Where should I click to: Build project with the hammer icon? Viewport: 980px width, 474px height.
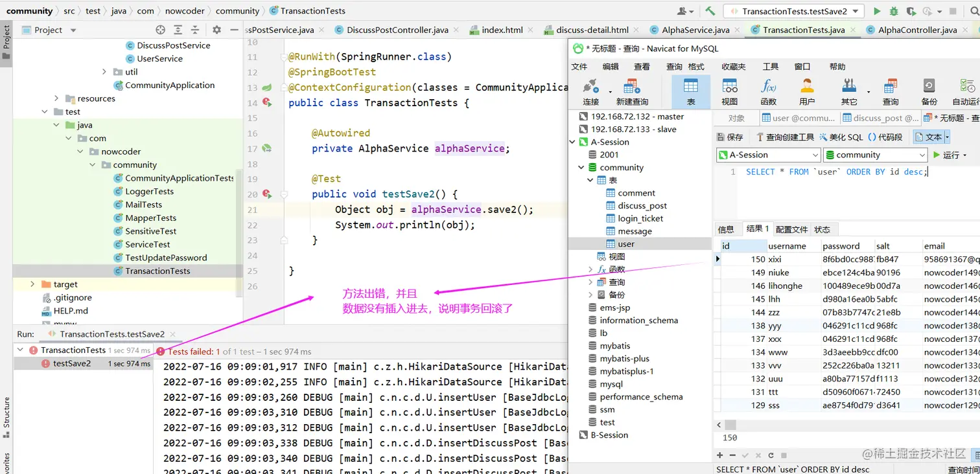[710, 11]
